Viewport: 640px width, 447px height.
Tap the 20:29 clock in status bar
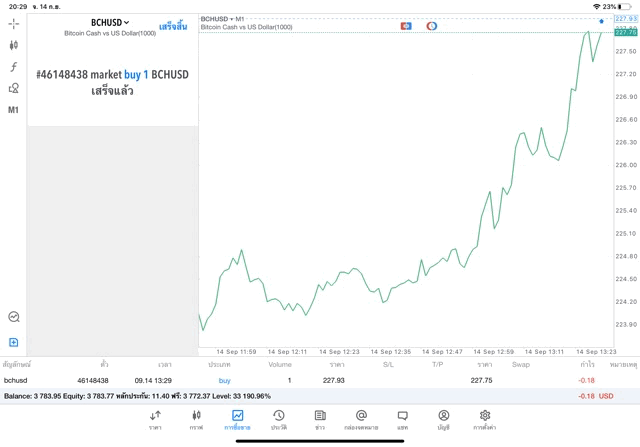(18, 7)
